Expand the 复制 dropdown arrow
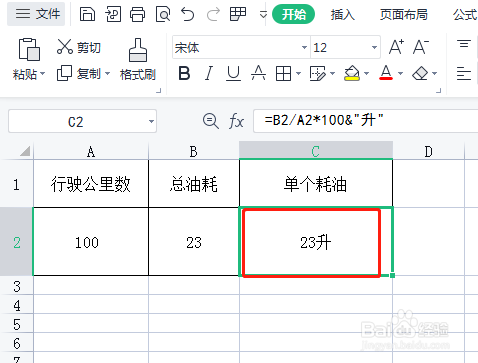478x363 pixels. pyautogui.click(x=107, y=73)
